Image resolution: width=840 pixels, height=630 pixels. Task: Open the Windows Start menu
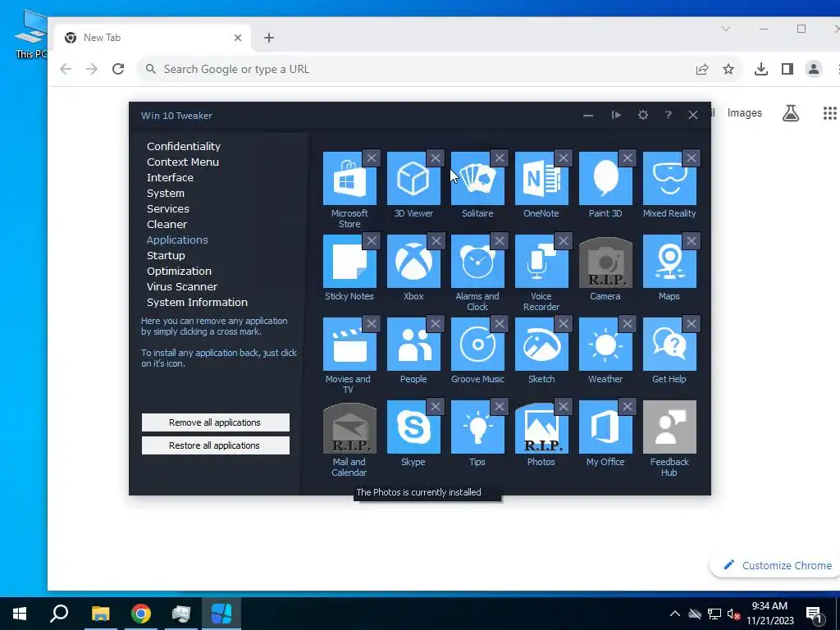click(20, 614)
